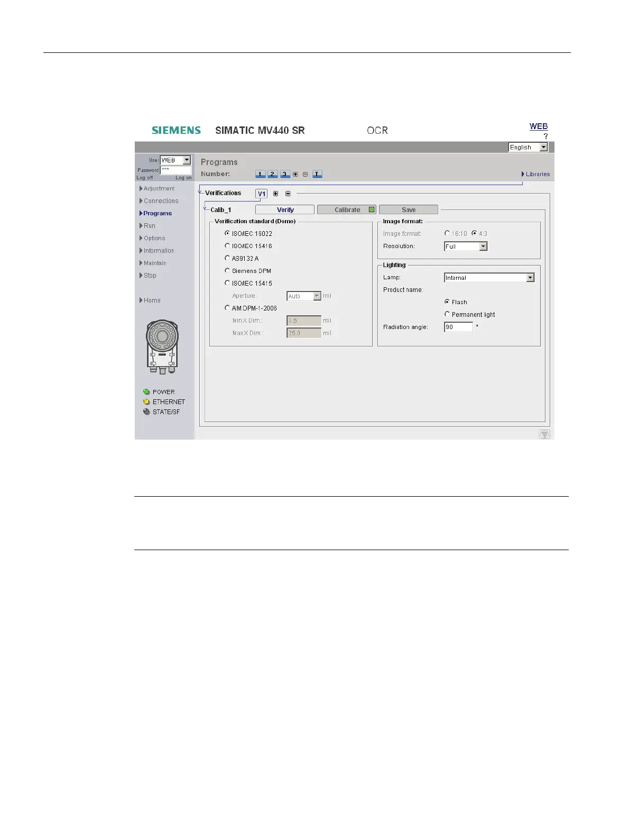Open the Options menu

152,238
